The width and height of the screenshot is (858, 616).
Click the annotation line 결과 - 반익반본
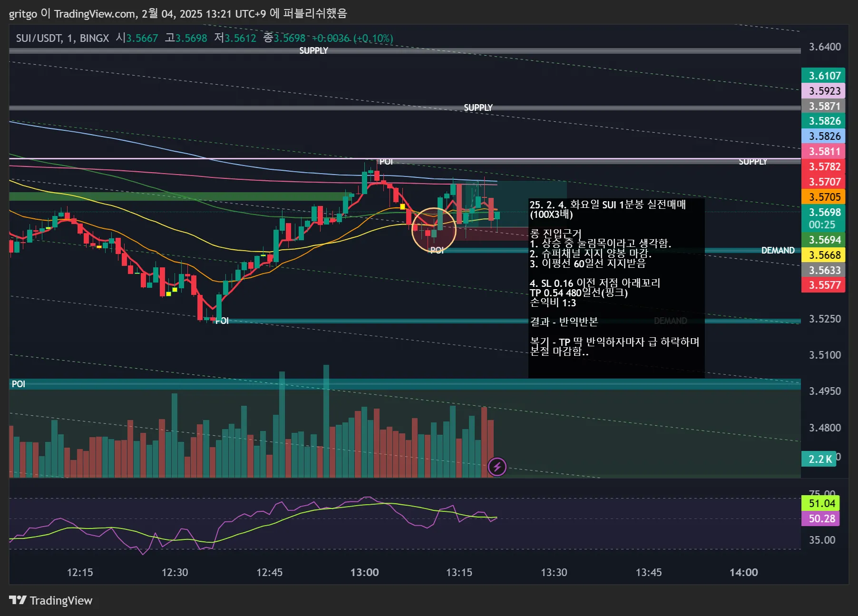[564, 322]
